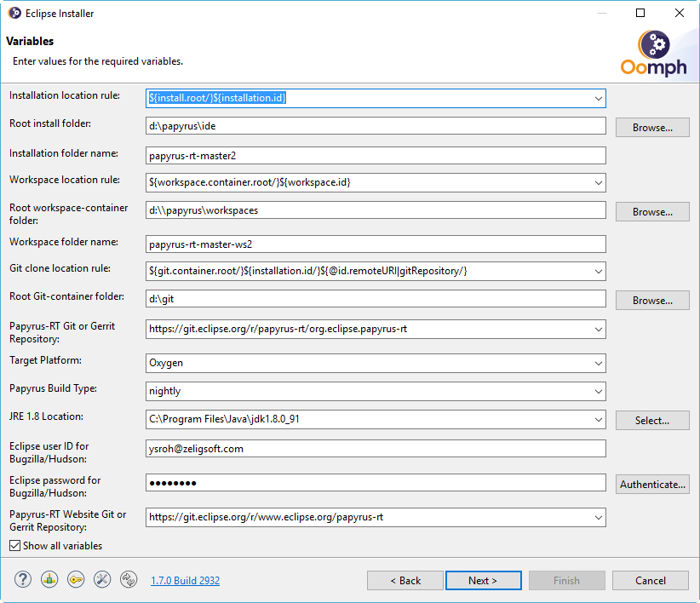Click the Eclipse user ID field

[376, 449]
